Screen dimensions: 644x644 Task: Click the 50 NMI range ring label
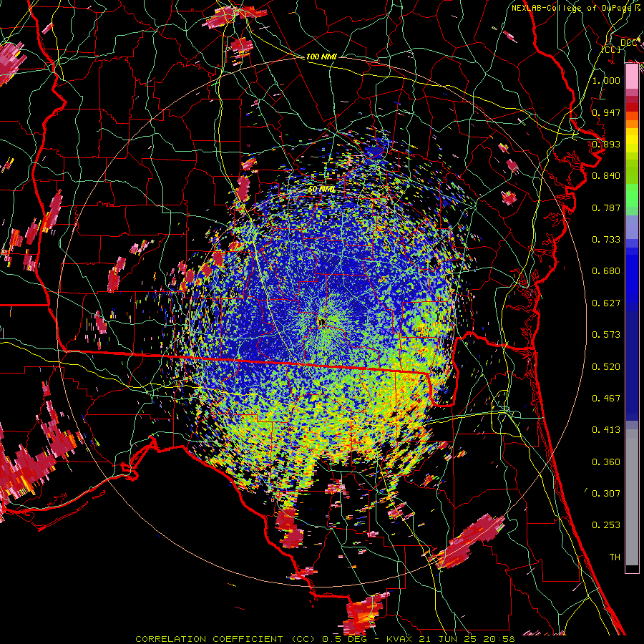321,190
